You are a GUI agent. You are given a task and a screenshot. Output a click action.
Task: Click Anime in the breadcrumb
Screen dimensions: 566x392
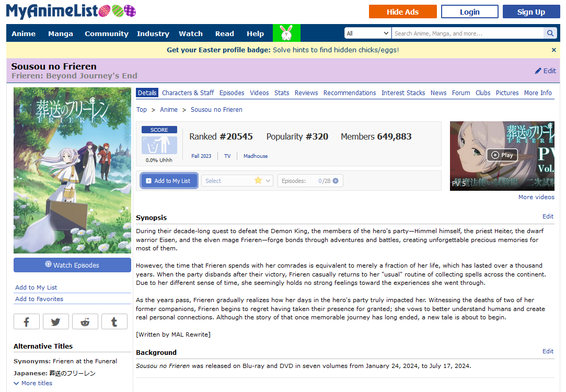169,109
